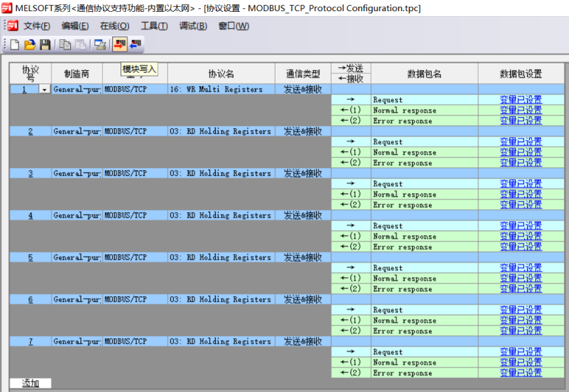
Task: Open protocol 2 Normal response variable link
Action: pyautogui.click(x=521, y=153)
